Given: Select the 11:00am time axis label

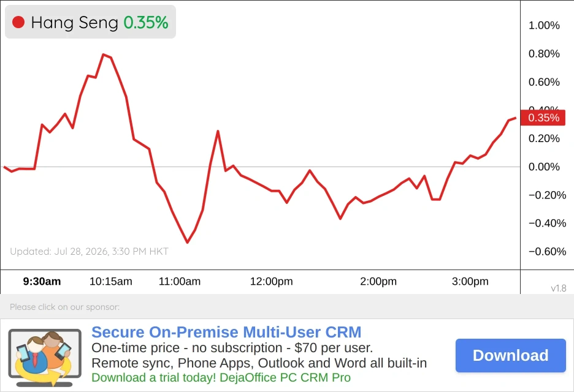Looking at the screenshot, I should pos(179,281).
